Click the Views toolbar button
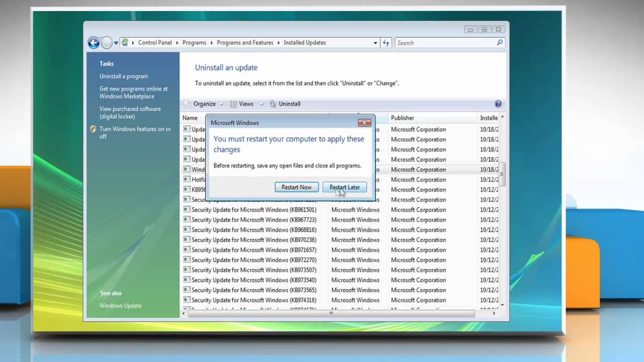644x362 pixels. coord(242,104)
